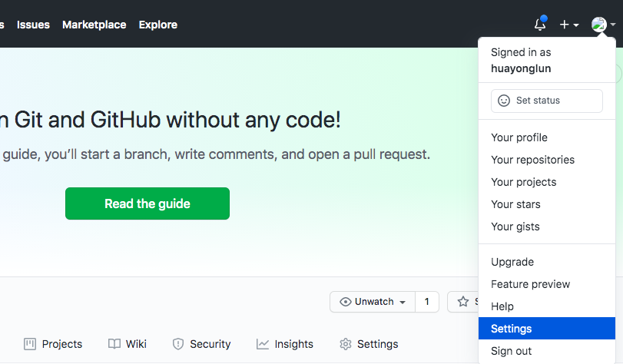Open the Wiki repository tab
Viewport: 623px width, 364px height.
(x=128, y=344)
